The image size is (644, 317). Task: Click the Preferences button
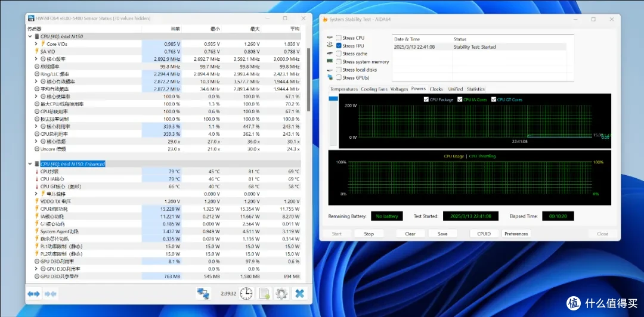[516, 234]
